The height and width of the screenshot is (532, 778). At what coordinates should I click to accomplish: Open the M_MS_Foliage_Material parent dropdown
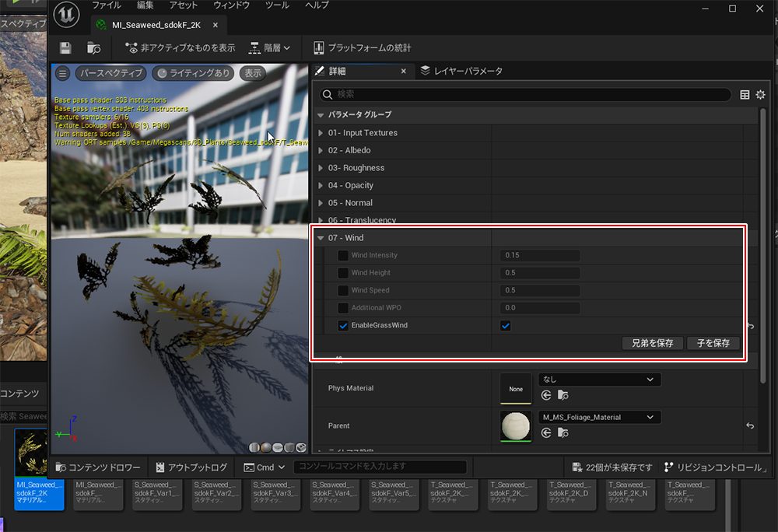coord(599,418)
